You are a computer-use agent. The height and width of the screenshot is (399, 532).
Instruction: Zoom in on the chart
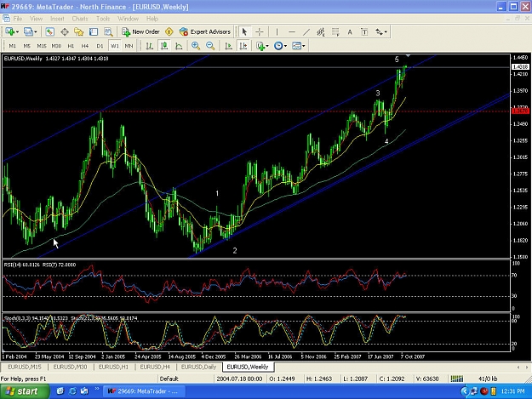[x=196, y=46]
